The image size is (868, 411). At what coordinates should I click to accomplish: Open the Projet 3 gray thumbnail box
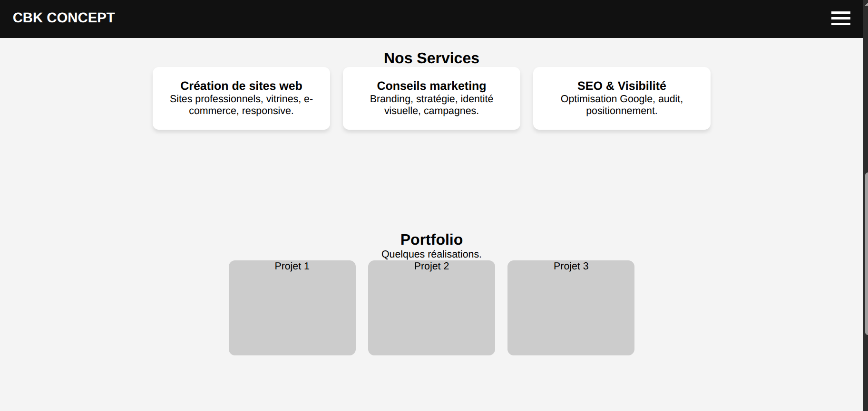click(x=571, y=314)
